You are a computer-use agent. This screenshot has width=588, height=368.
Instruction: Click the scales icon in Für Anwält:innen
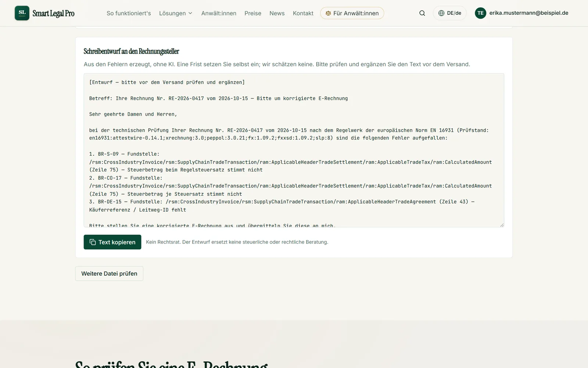click(328, 13)
